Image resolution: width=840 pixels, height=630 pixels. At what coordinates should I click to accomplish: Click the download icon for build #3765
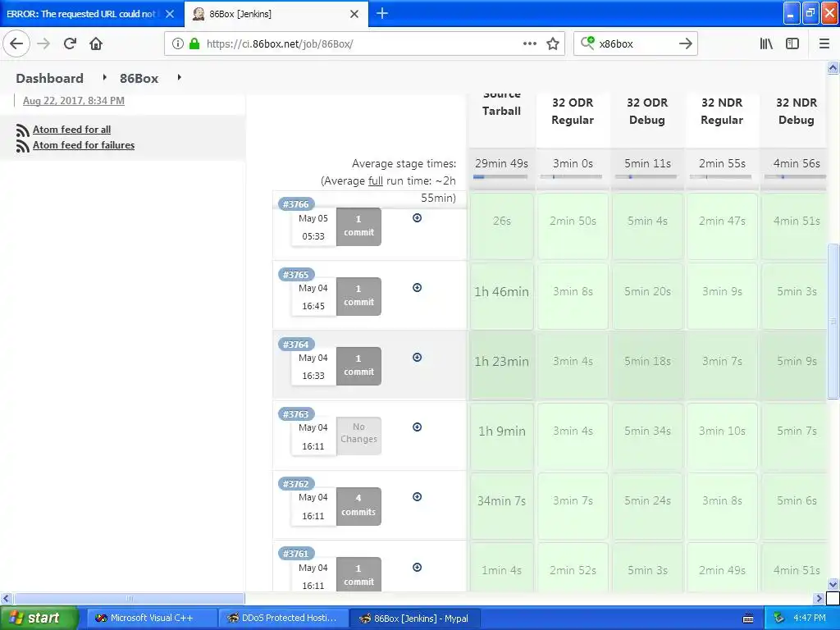418,288
